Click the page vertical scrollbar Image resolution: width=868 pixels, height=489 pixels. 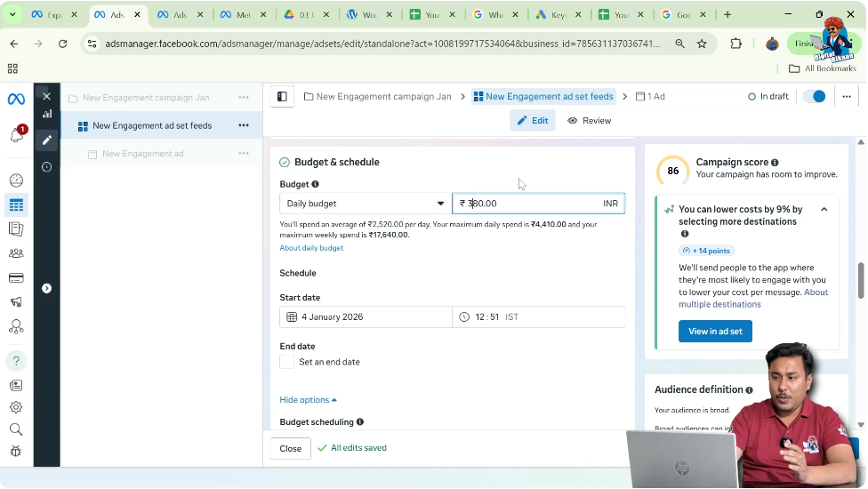(862, 281)
